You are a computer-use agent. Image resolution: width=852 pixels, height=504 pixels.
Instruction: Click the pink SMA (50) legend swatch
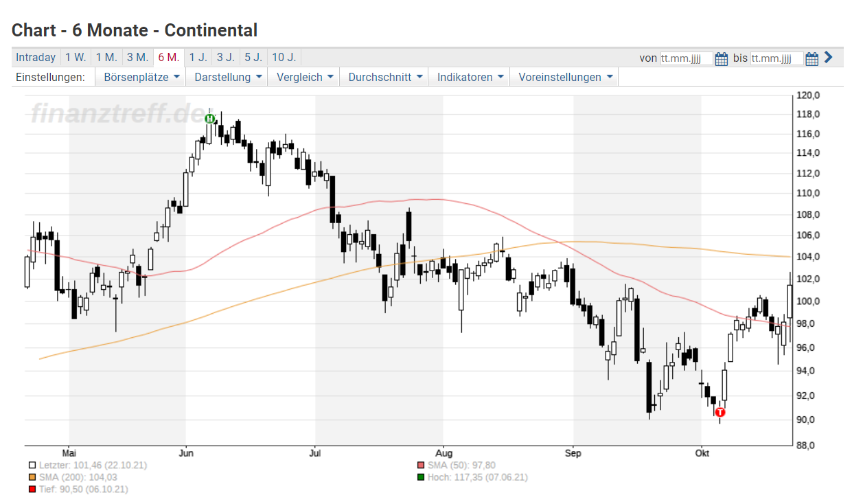point(419,466)
